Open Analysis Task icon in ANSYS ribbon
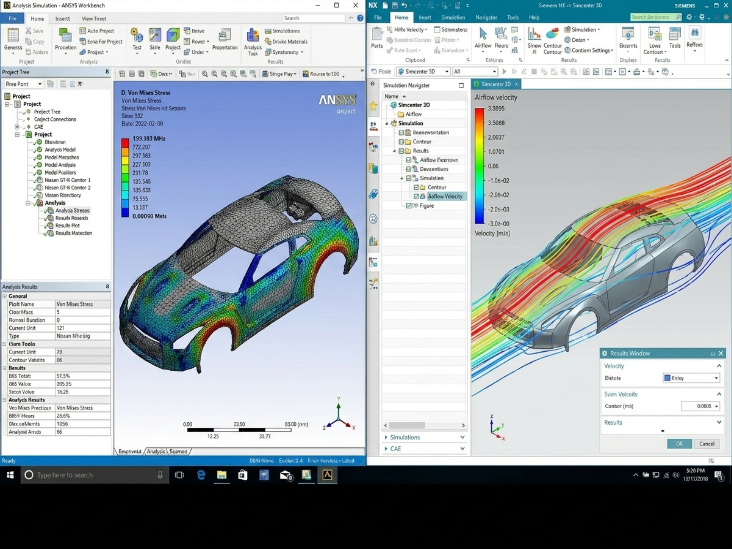The height and width of the screenshot is (549, 732). click(253, 41)
